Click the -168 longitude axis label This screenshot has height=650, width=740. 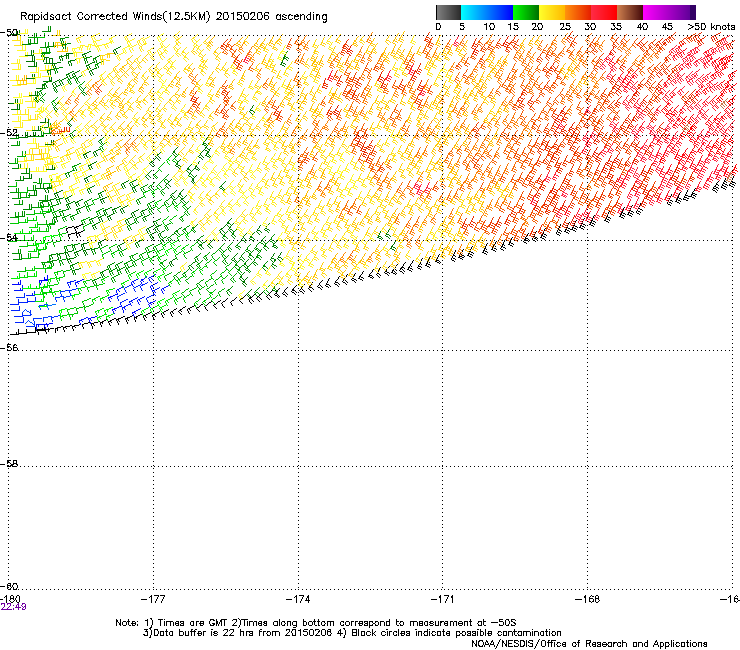[588, 599]
